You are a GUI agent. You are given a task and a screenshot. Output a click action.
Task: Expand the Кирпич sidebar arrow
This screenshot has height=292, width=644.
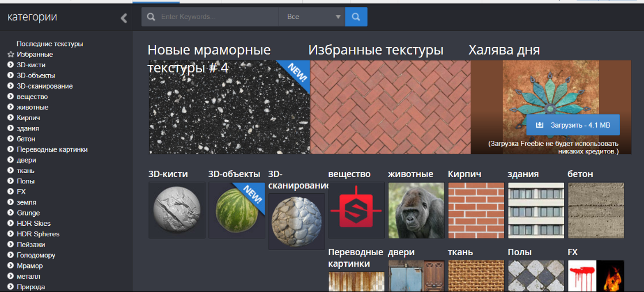click(11, 118)
